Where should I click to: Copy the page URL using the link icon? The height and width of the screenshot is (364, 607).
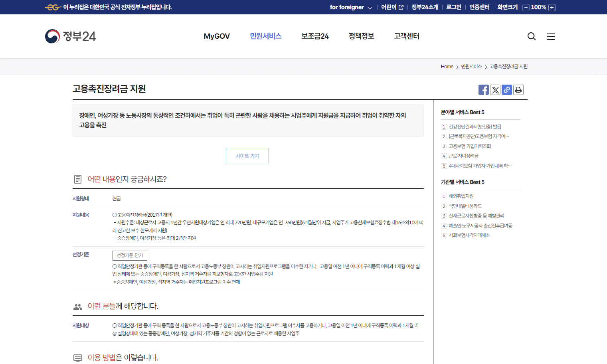pos(506,89)
